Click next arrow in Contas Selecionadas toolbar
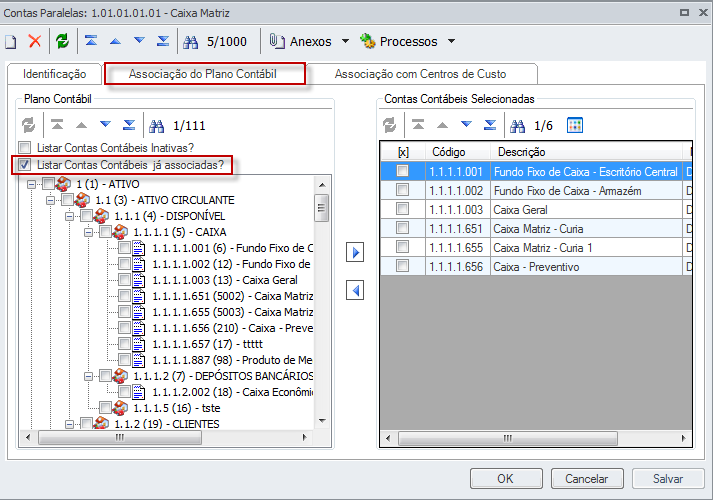The width and height of the screenshot is (713, 500). click(466, 125)
